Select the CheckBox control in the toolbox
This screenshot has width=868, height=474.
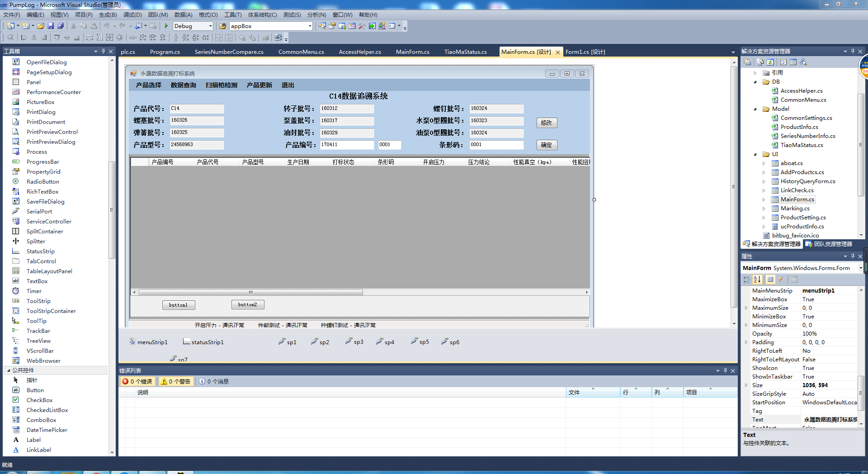point(39,400)
